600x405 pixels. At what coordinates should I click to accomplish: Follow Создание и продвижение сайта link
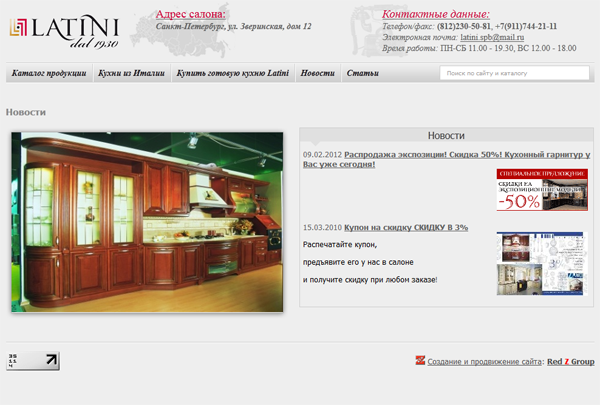[x=484, y=361]
